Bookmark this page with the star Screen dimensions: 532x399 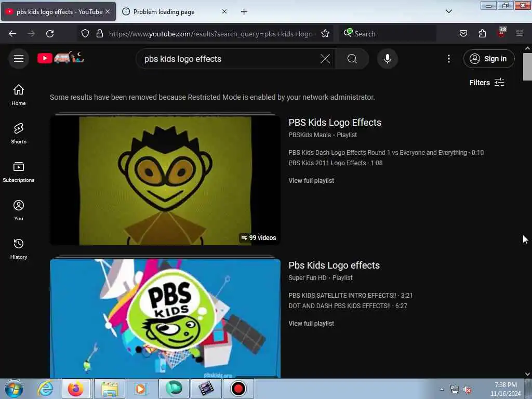325,33
